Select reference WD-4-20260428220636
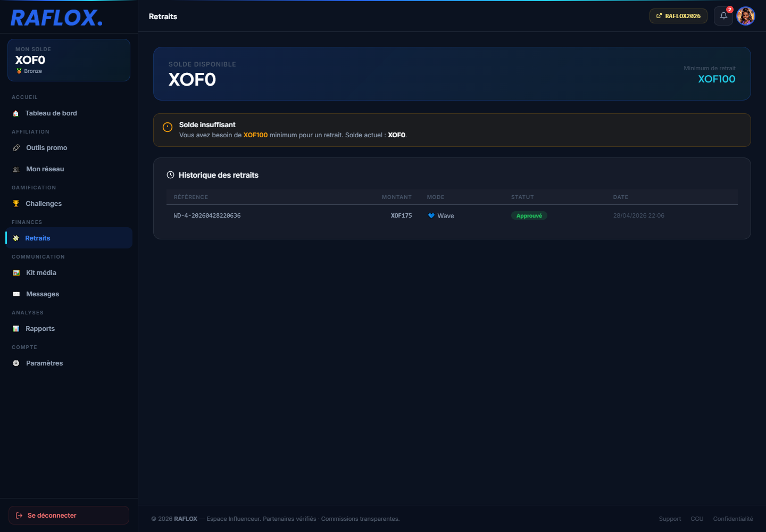The height and width of the screenshot is (532, 766). tap(207, 215)
